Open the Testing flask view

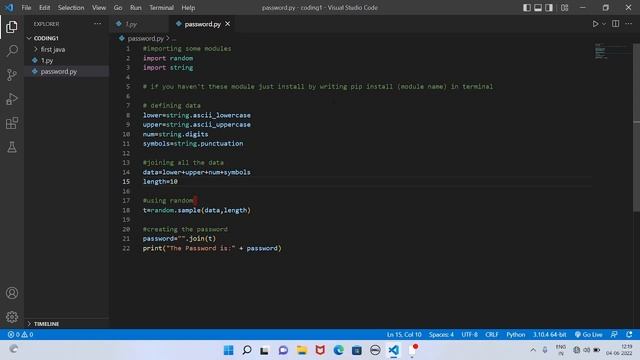pyautogui.click(x=12, y=147)
